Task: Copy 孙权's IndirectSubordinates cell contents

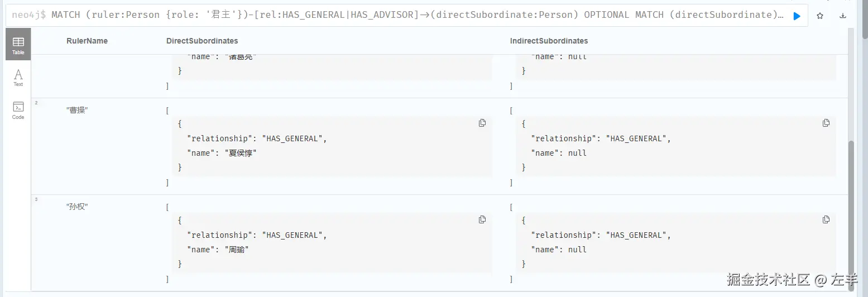Action: (x=826, y=219)
